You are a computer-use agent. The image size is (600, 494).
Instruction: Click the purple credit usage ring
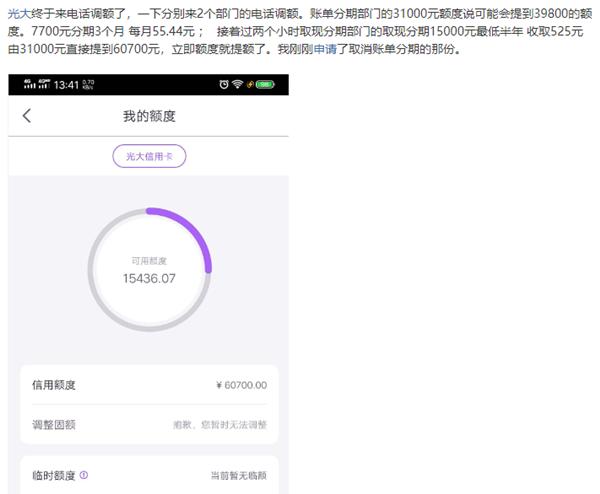149,269
